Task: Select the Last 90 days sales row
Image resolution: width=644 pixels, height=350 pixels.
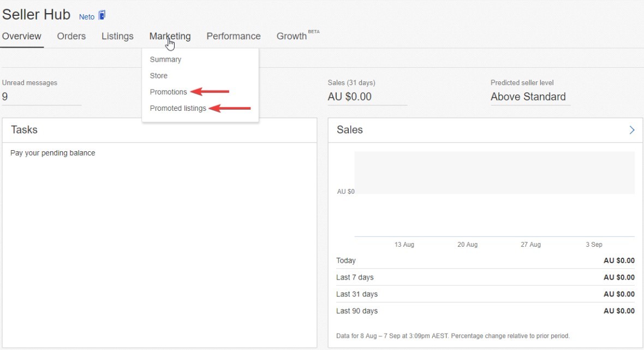Action: point(485,311)
